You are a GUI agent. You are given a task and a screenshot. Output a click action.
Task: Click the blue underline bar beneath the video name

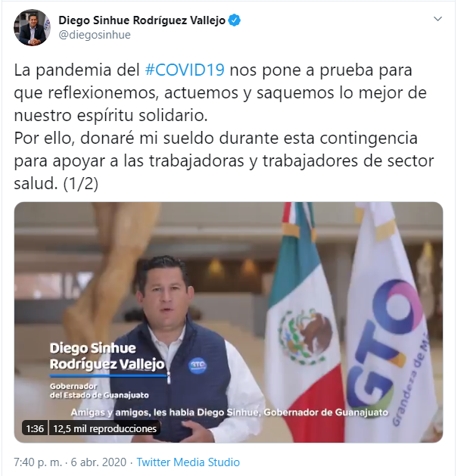pyautogui.click(x=108, y=376)
